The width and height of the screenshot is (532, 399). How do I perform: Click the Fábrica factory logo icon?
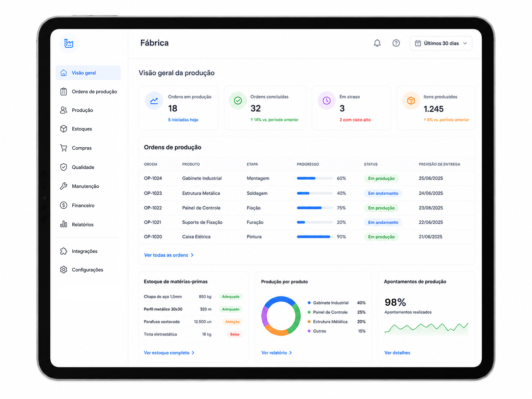click(x=69, y=43)
